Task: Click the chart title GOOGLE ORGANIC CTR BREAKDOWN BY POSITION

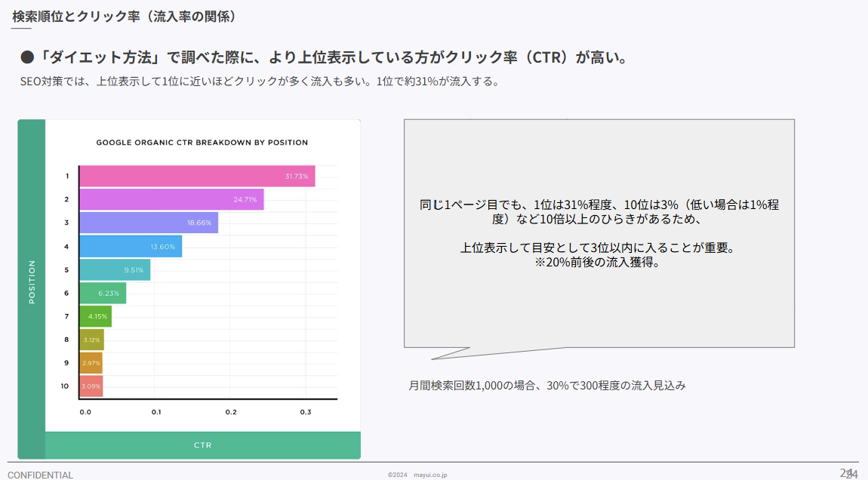Action: pos(202,143)
